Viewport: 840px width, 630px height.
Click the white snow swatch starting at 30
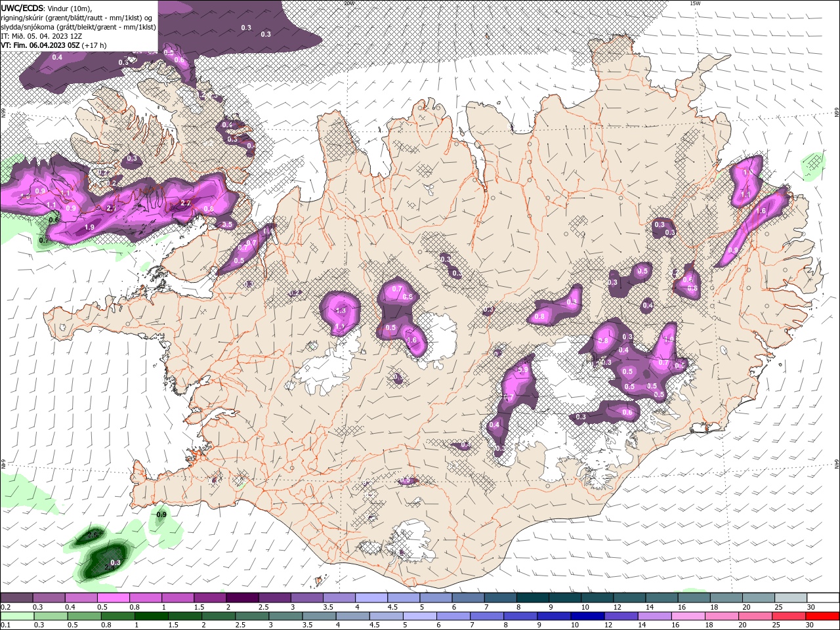coord(823,598)
